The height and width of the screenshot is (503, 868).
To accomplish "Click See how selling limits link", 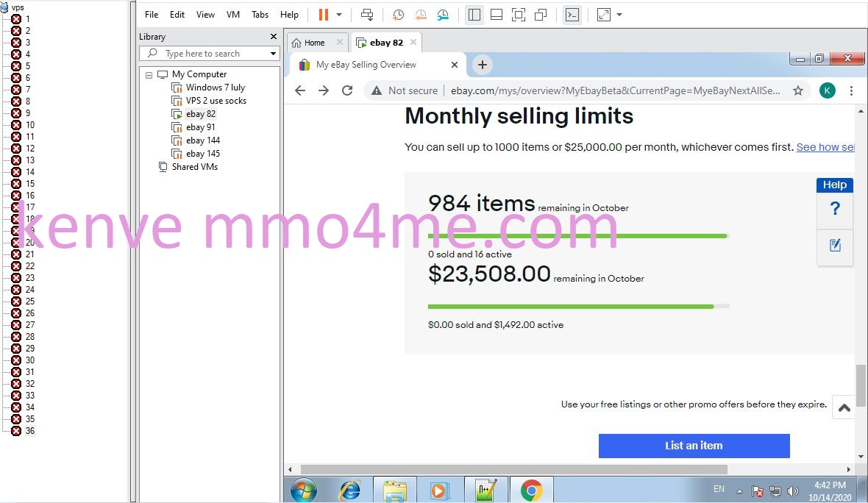I will 825,147.
